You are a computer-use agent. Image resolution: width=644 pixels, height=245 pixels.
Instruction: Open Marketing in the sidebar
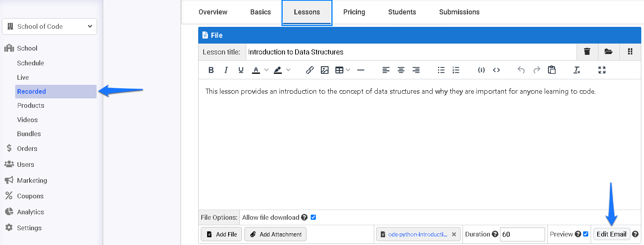(32, 180)
